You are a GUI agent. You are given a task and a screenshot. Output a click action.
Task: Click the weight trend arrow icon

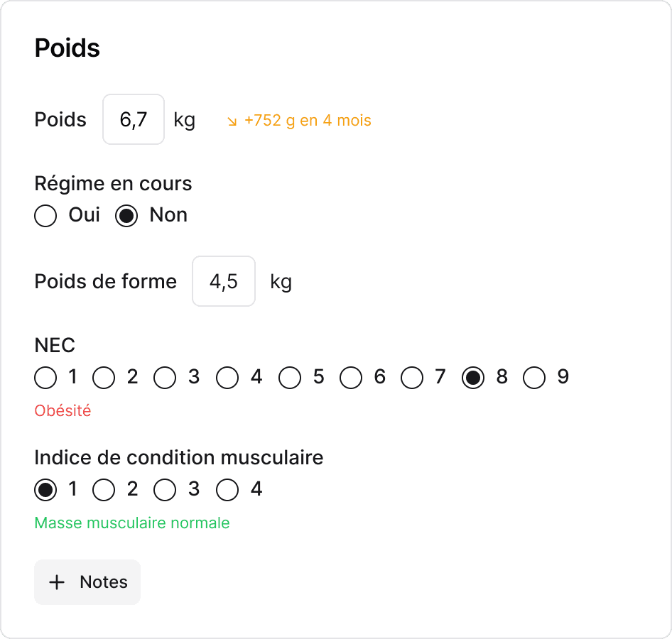click(232, 121)
